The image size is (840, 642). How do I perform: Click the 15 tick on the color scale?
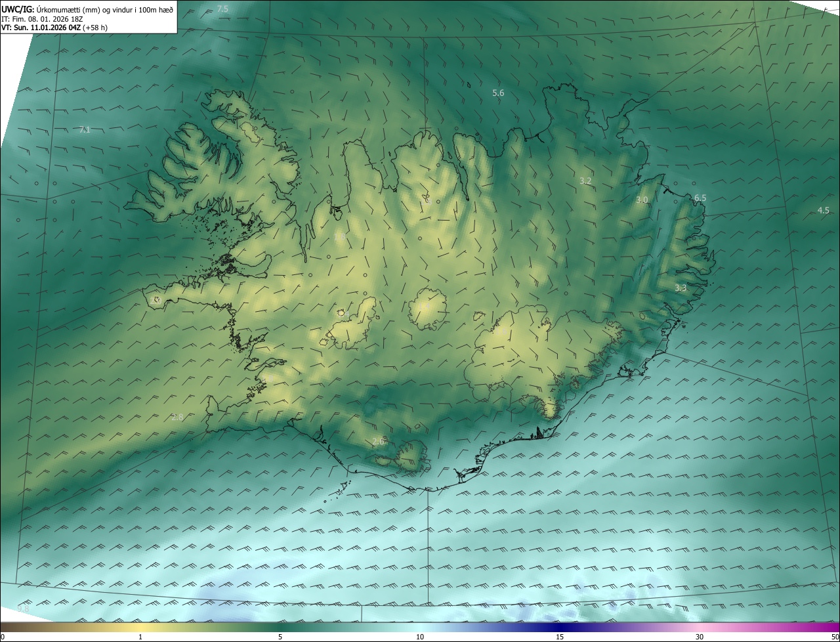(x=560, y=637)
